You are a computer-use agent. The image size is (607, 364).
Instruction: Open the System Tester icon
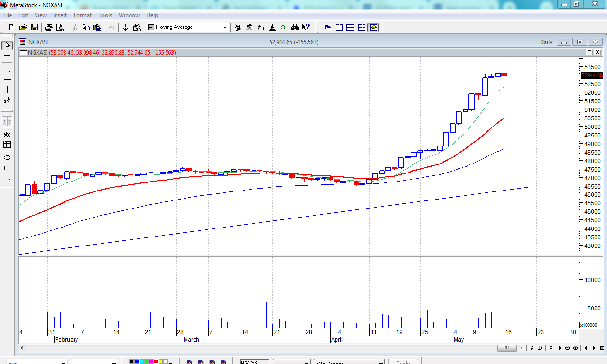272,27
